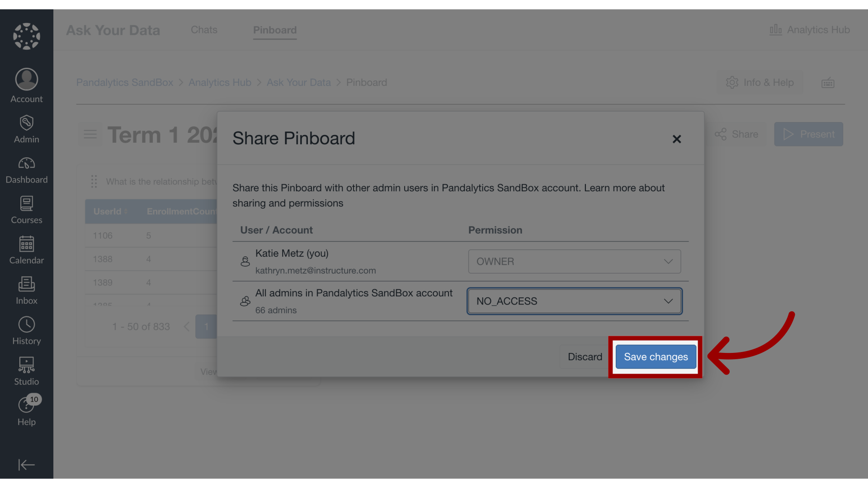The width and height of the screenshot is (868, 488).
Task: Click the table cell 1388
Action: click(103, 259)
